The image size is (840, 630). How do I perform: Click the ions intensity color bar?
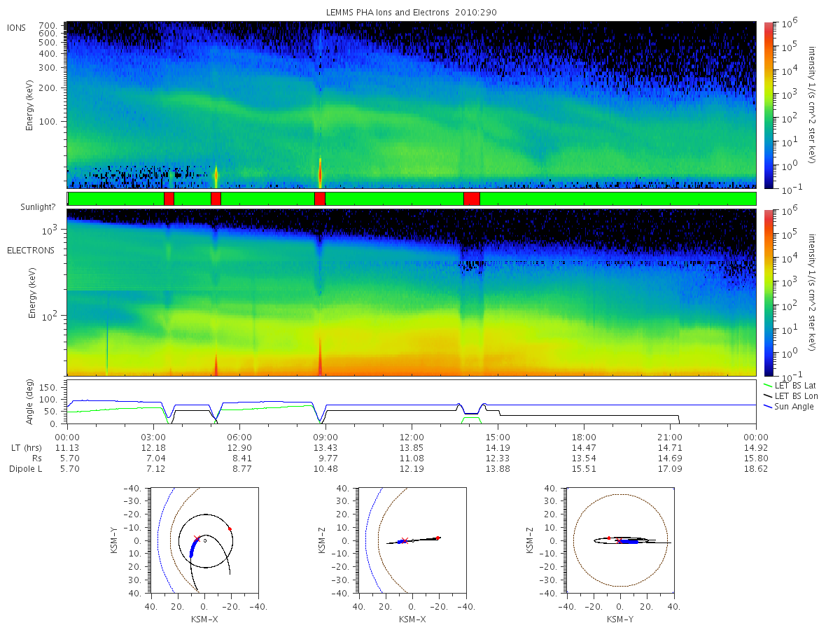pyautogui.click(x=769, y=105)
